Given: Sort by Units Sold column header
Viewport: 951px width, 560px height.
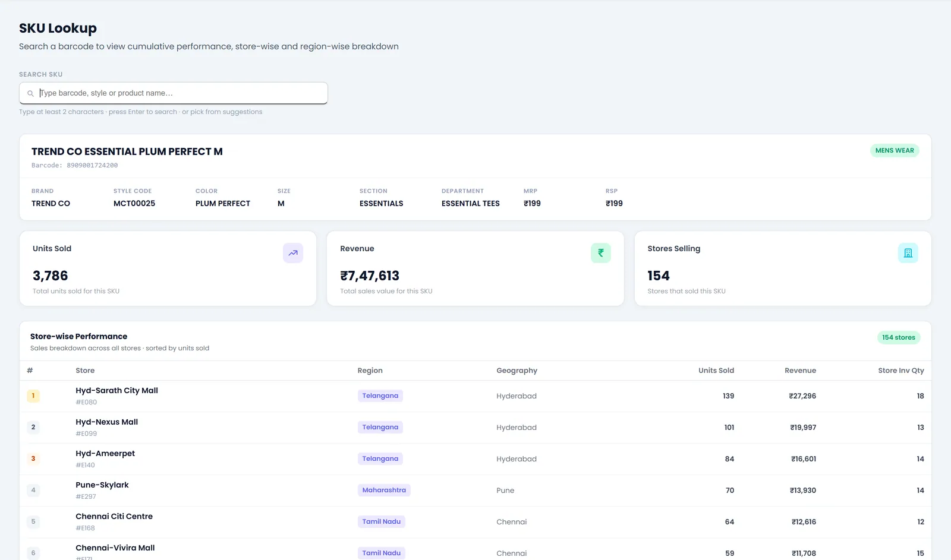Looking at the screenshot, I should tap(716, 371).
